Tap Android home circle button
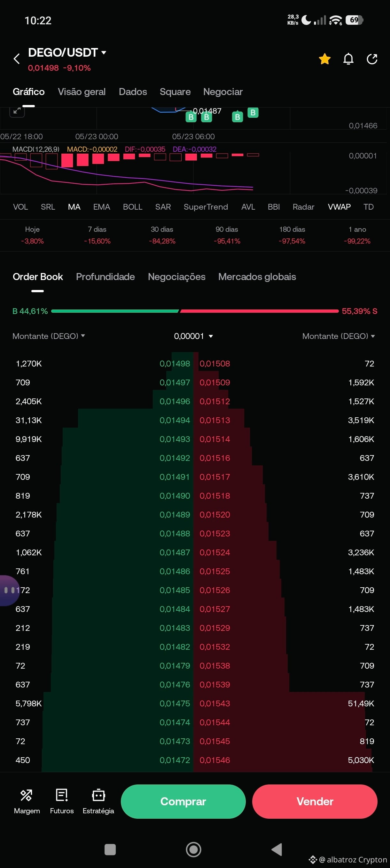390x868 pixels. tap(193, 849)
